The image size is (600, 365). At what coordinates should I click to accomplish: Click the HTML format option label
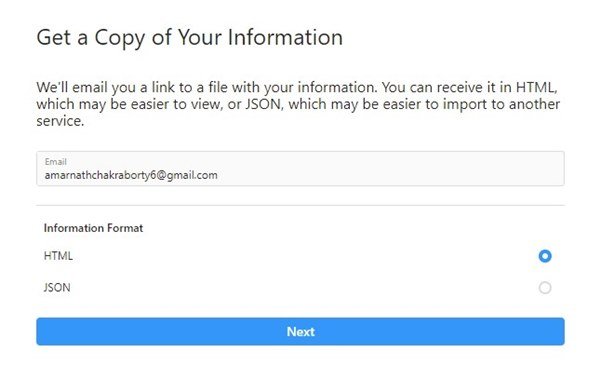click(x=58, y=256)
